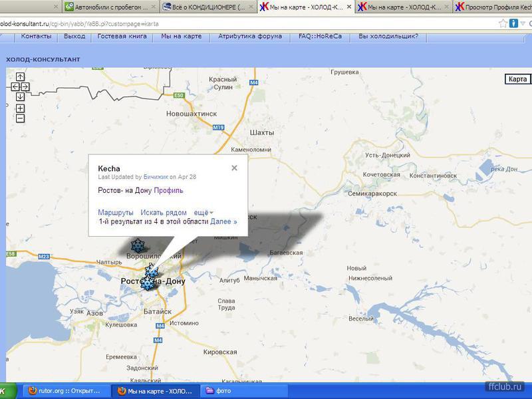Switch to Просмотр Профиля tab

point(493,7)
